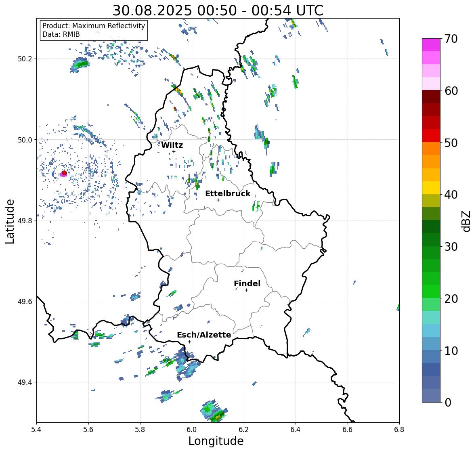The height and width of the screenshot is (451, 476).
Task: Click the bright green 20 dBZ colorbar segment
Action: point(431,292)
